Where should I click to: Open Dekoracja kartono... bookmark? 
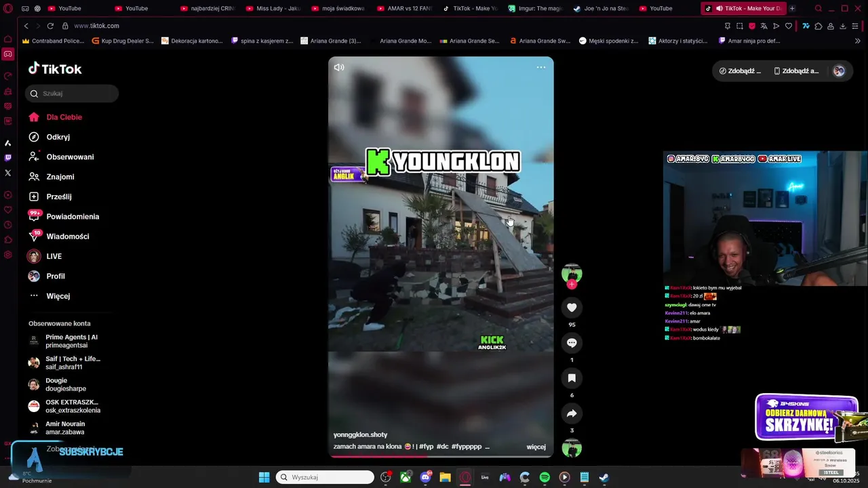192,41
